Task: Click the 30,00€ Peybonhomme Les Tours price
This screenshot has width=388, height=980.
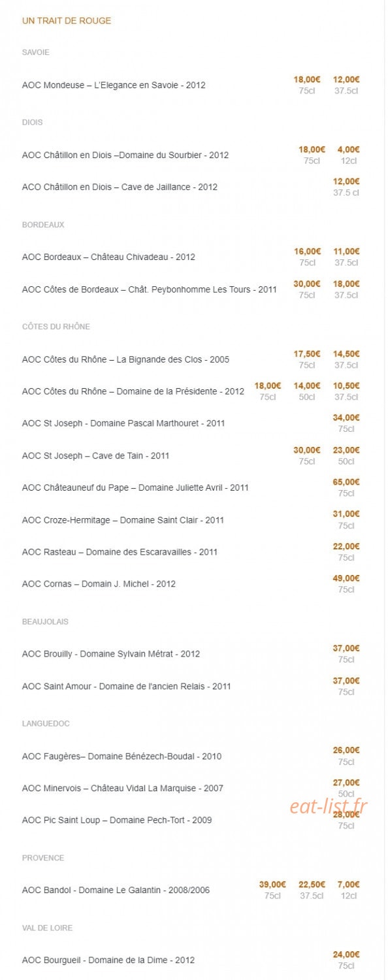Action: pos(307,284)
